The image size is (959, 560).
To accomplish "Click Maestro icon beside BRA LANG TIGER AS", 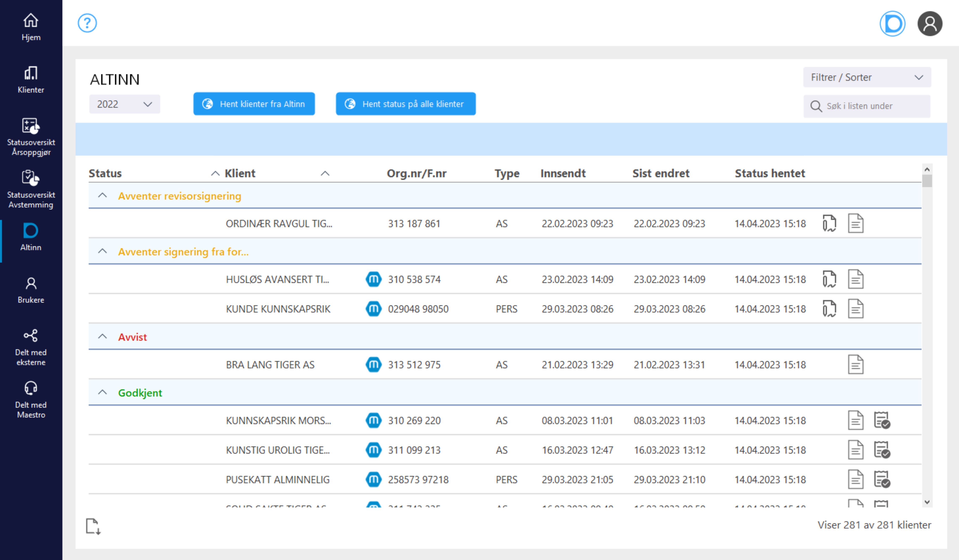I will [373, 364].
